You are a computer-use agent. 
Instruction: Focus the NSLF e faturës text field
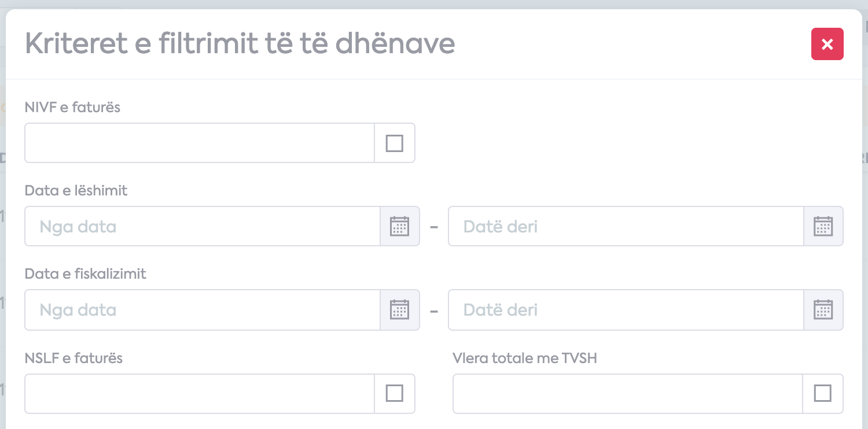coord(200,394)
